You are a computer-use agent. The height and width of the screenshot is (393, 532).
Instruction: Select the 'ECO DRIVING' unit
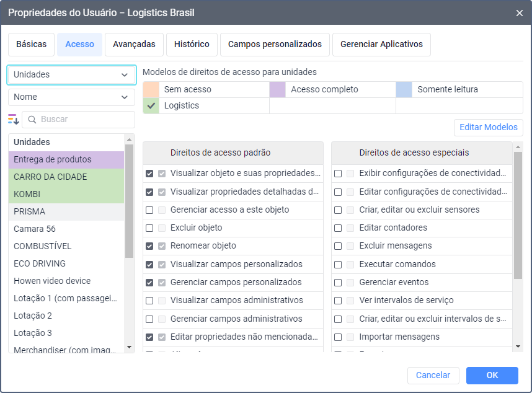pyautogui.click(x=40, y=263)
